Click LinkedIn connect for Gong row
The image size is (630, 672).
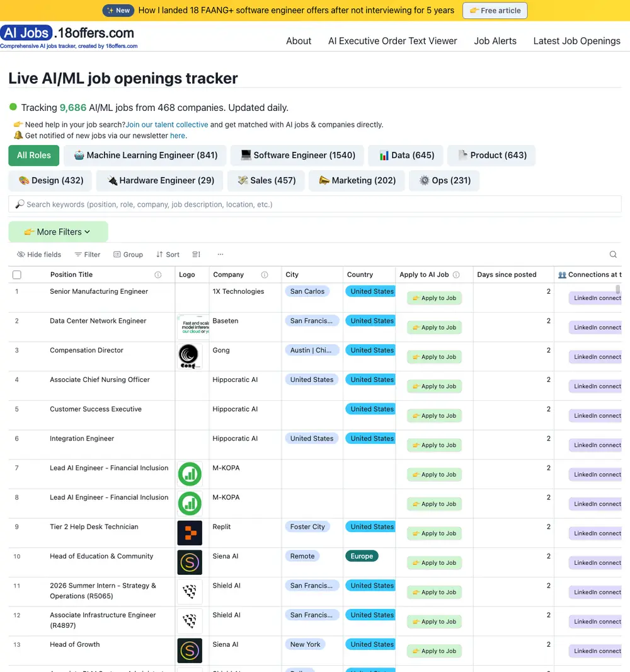595,357
